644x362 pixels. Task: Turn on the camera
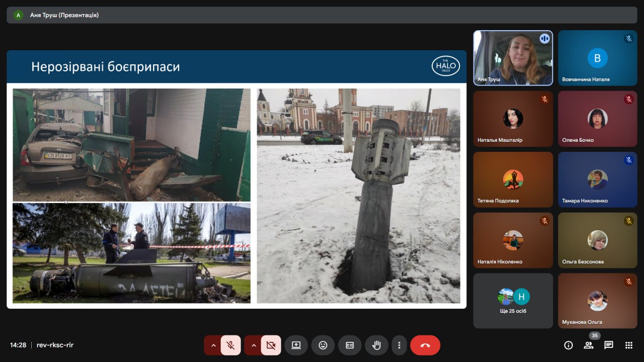271,345
